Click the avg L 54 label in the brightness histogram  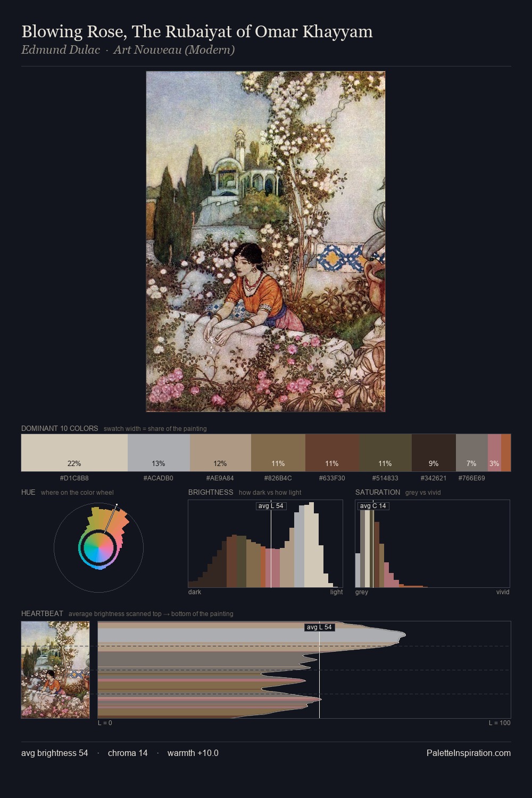coord(271,506)
